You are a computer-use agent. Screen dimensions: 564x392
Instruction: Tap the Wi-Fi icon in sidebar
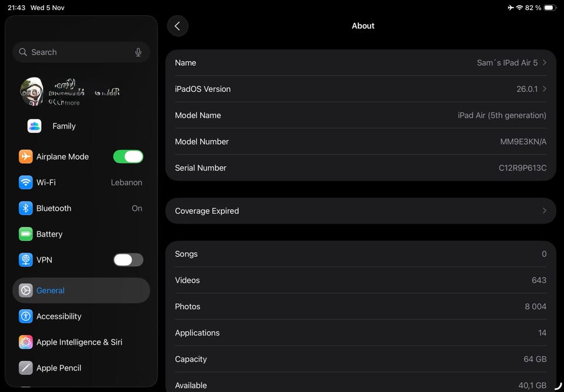pyautogui.click(x=25, y=183)
